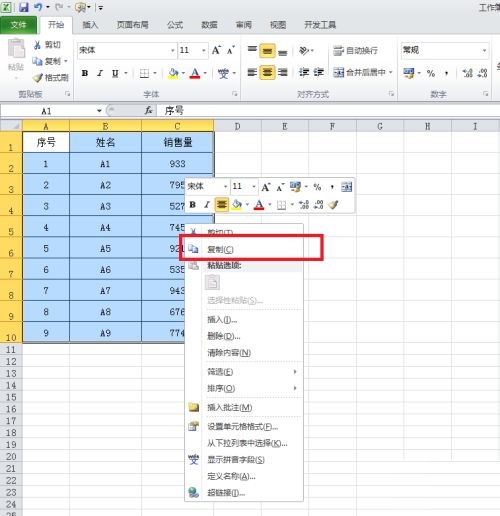Open ribbon fill color dropdown arrow

click(x=183, y=73)
